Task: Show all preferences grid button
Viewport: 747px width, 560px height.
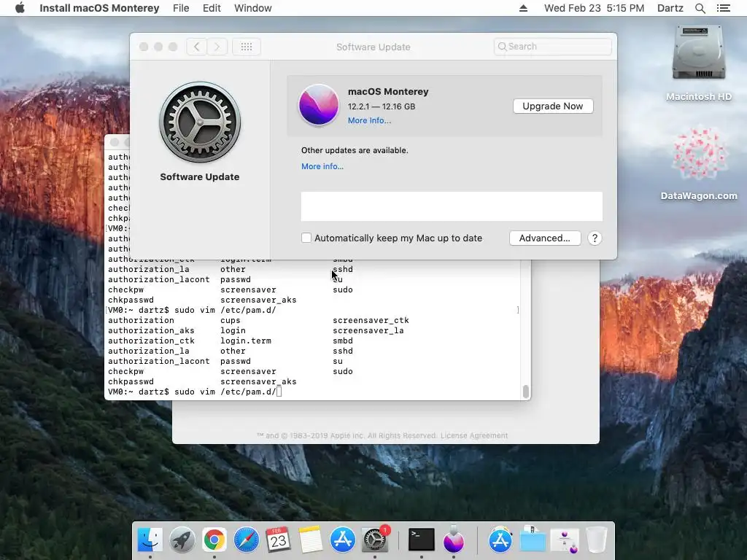Action: pyautogui.click(x=247, y=47)
